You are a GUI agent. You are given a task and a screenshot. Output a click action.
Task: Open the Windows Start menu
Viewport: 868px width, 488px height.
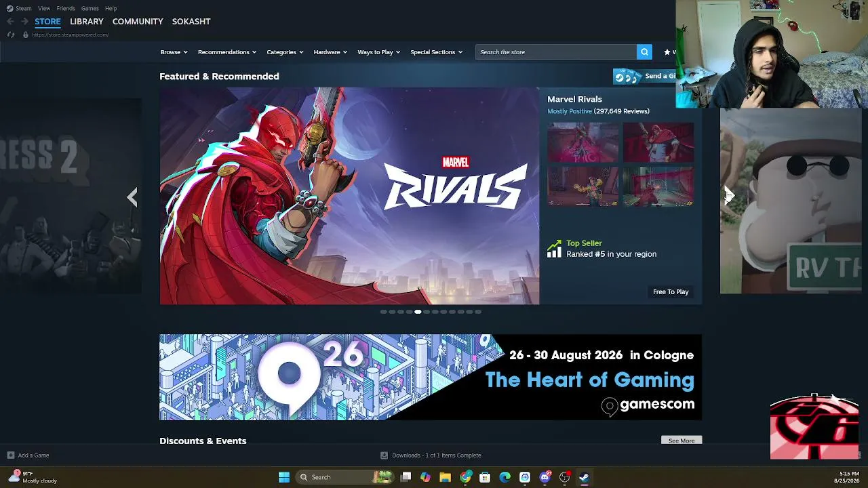(284, 477)
